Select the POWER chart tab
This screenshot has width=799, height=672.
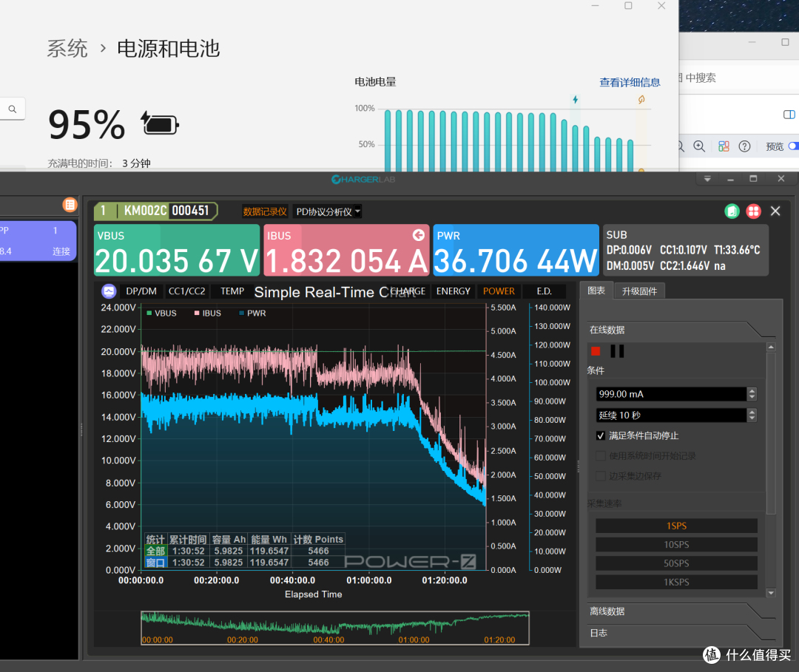pos(499,291)
